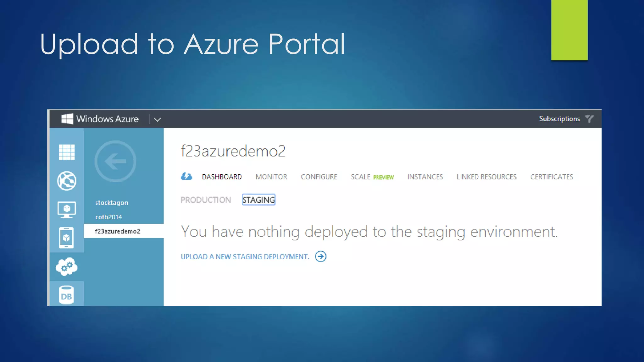
Task: Select the stocktagon cloud service
Action: click(x=112, y=203)
